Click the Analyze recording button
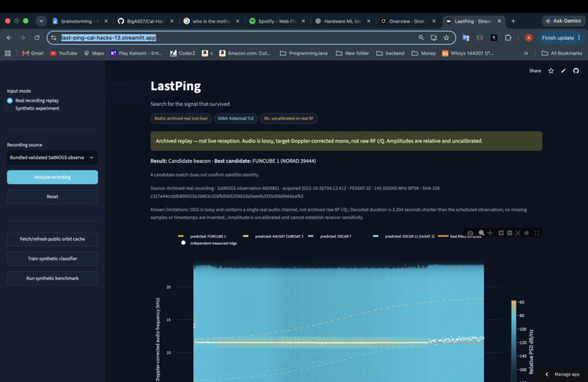The height and width of the screenshot is (382, 588). click(53, 177)
